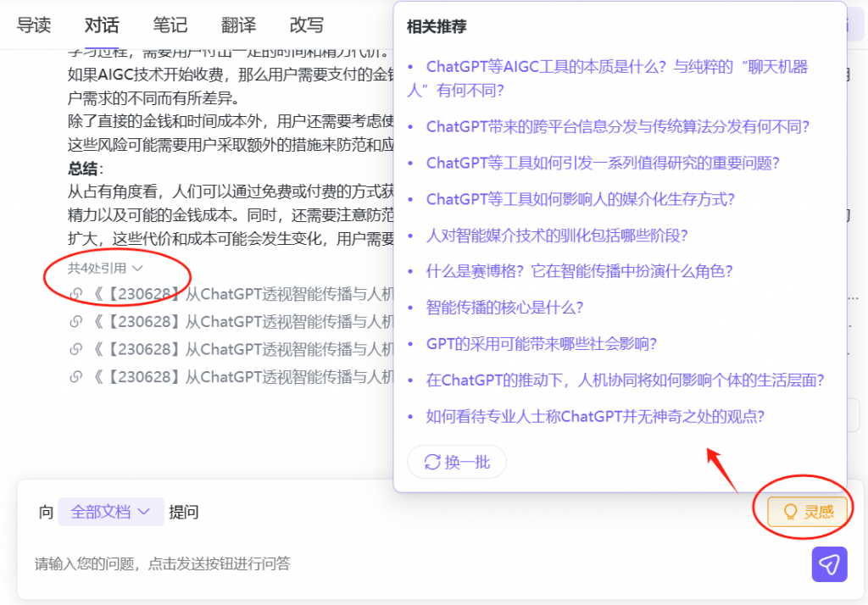Open the third 【230628】 citation text

242,349
